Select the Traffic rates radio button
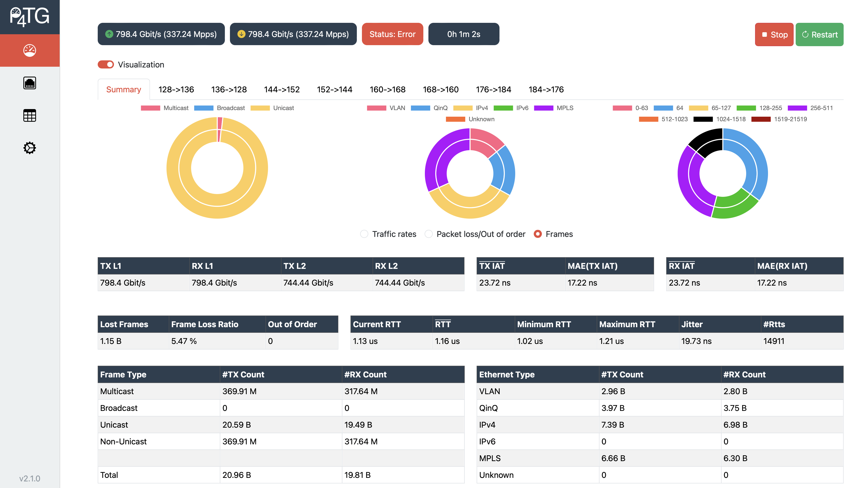This screenshot has height=488, width=868. (x=364, y=234)
